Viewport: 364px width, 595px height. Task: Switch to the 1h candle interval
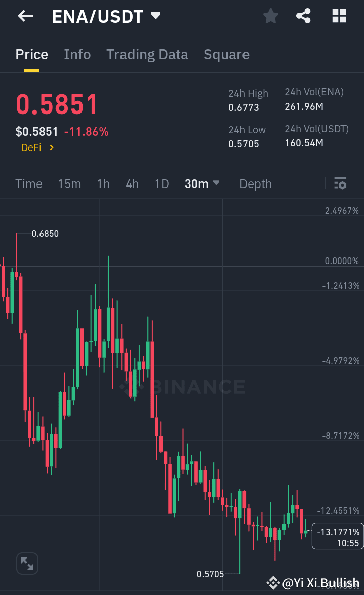(x=103, y=183)
